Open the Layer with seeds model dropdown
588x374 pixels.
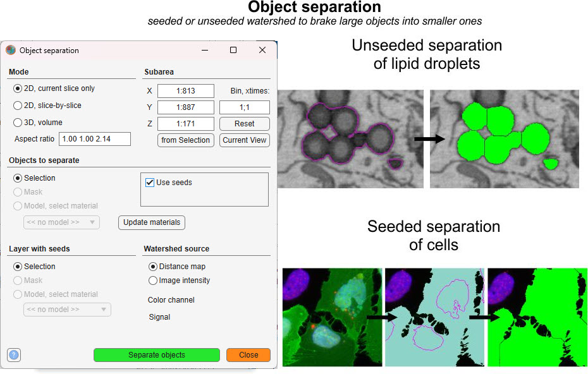67,310
